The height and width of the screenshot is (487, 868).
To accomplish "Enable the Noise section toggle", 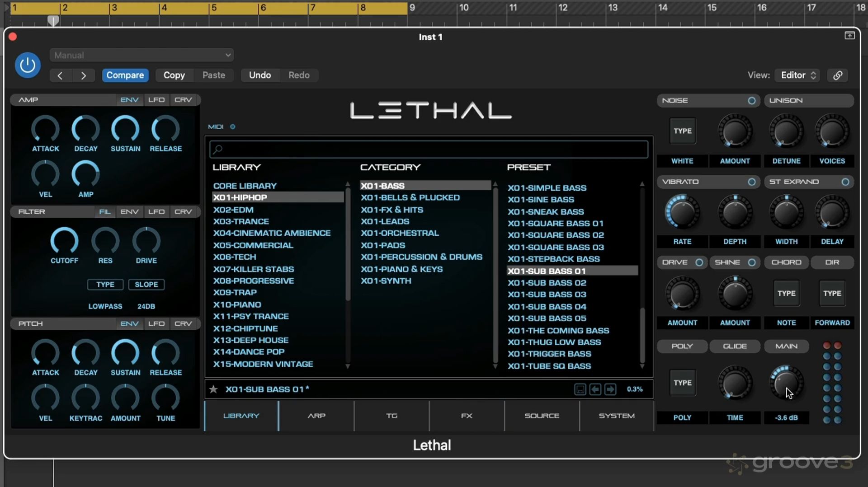I will (751, 100).
